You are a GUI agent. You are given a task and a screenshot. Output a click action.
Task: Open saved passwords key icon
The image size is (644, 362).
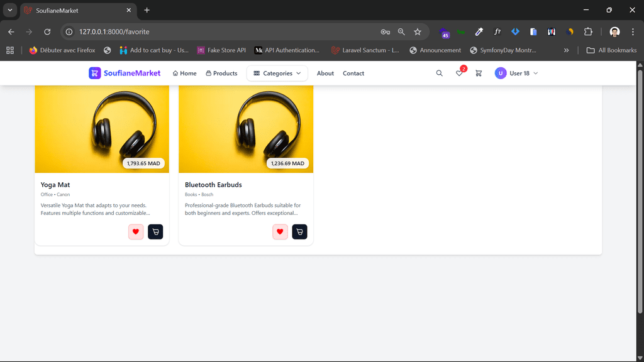(385, 31)
